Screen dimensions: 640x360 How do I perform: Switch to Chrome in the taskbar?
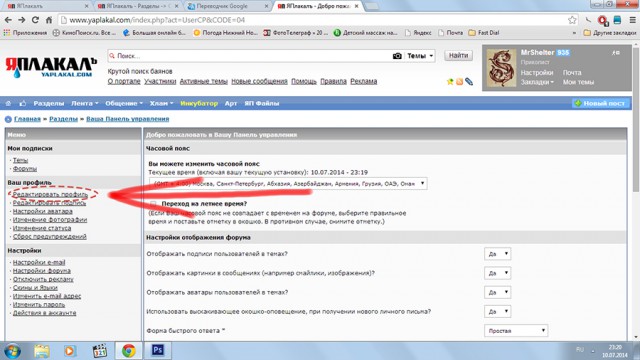tap(129, 351)
